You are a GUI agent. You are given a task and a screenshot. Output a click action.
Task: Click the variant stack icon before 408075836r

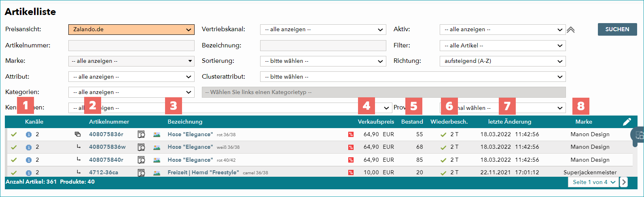78,134
